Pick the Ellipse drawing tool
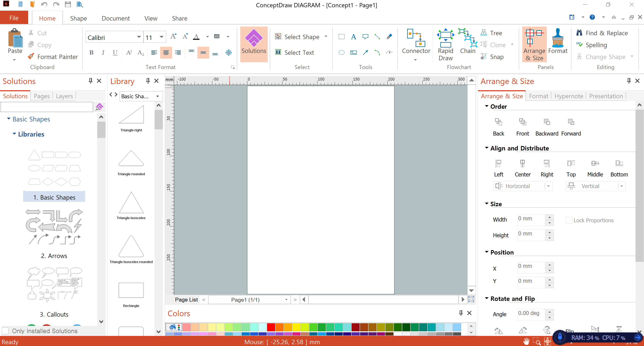The image size is (644, 346). coord(341,53)
